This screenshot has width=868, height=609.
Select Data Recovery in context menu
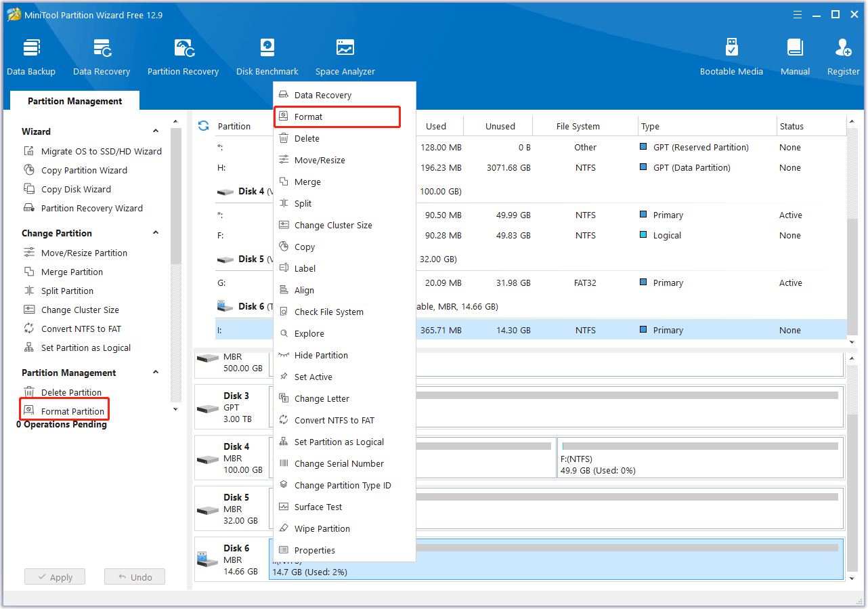[344, 95]
